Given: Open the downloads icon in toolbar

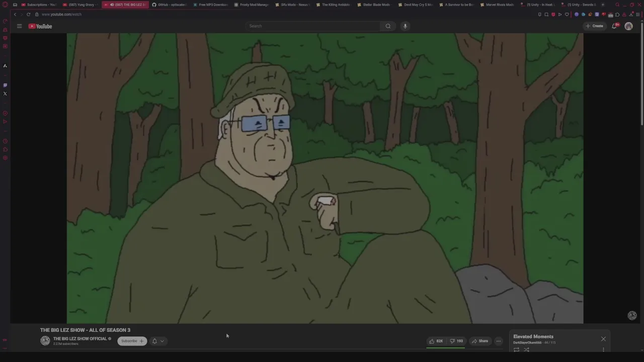Looking at the screenshot, I should tap(631, 14).
